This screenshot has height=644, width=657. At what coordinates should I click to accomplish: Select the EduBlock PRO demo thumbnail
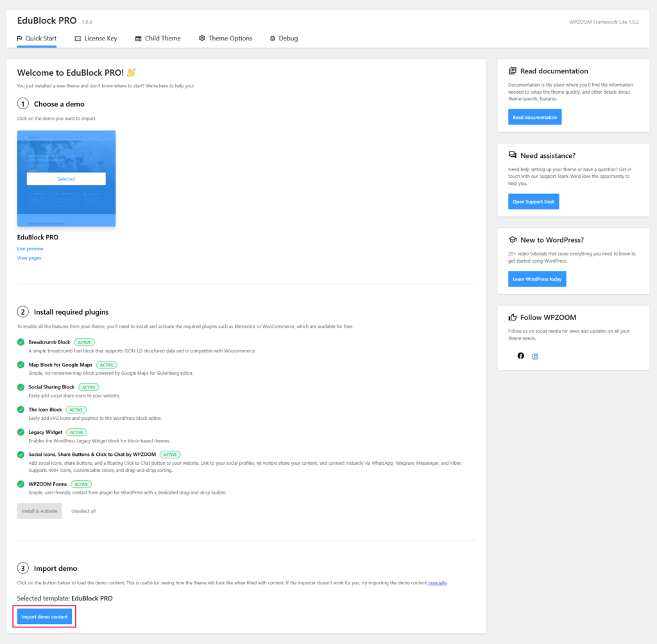(66, 178)
